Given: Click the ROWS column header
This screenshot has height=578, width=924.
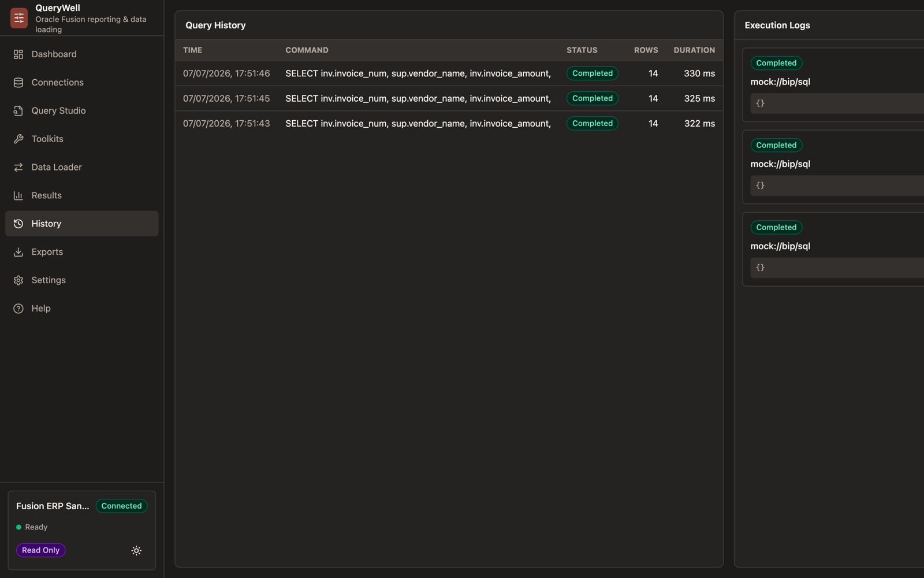Looking at the screenshot, I should (646, 50).
